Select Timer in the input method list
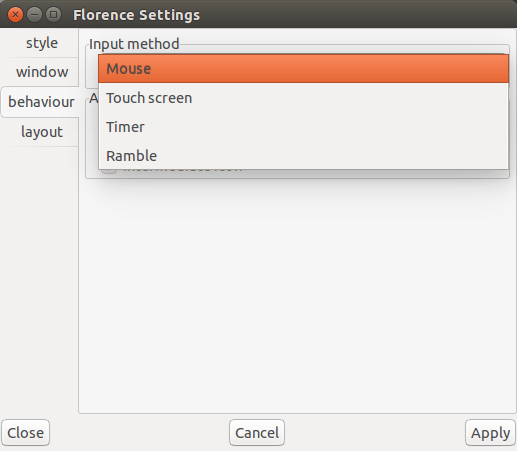 [303, 127]
